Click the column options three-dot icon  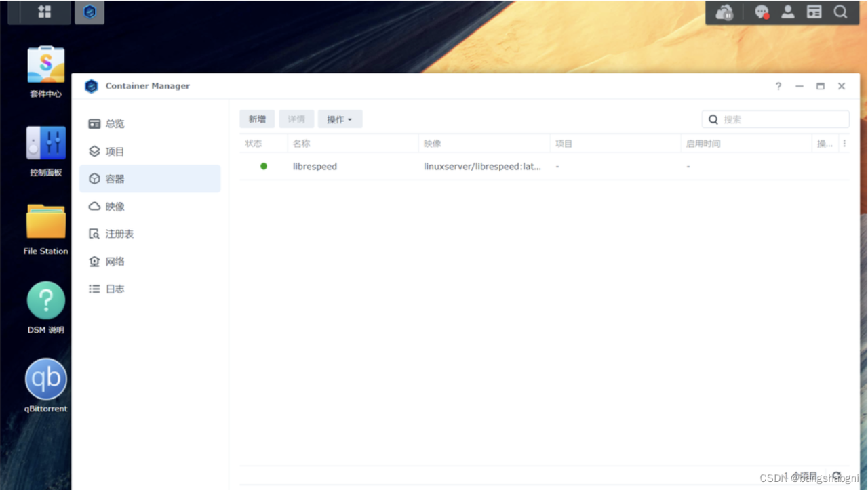click(844, 144)
